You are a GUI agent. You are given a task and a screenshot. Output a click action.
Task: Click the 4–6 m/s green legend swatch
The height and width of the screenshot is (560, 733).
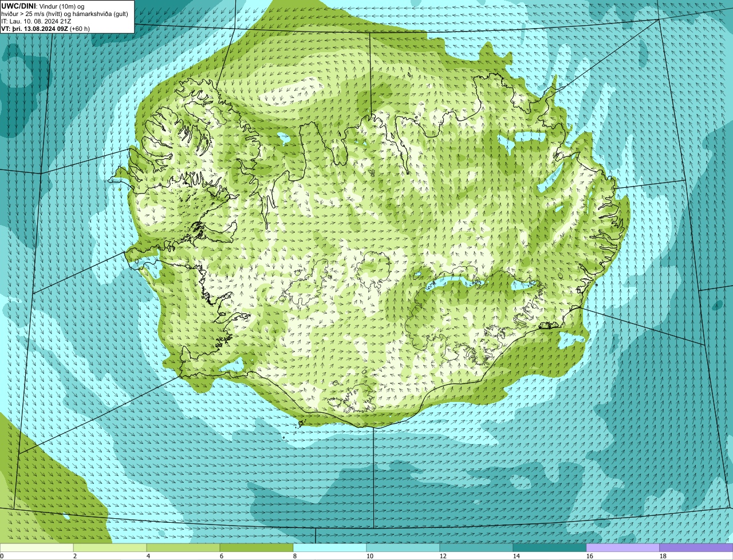[183, 547]
